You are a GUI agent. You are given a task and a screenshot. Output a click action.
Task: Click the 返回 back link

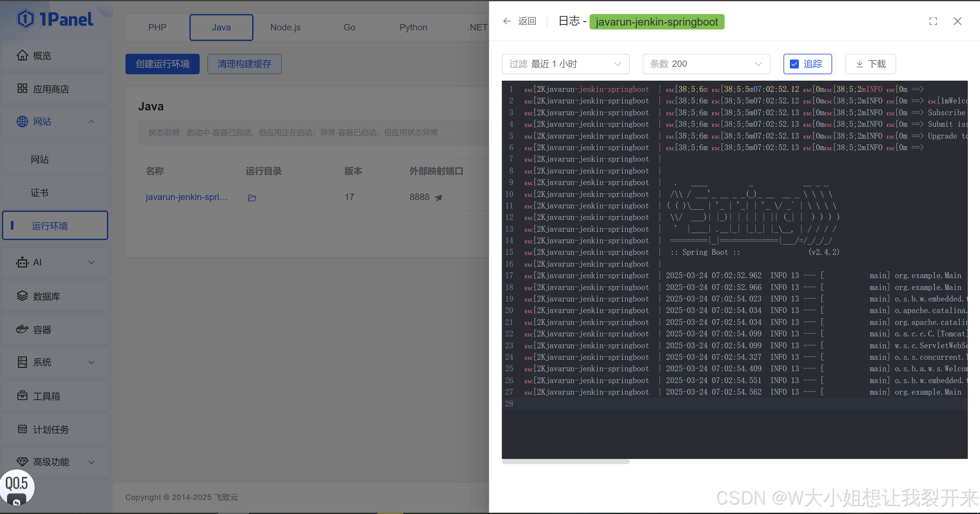click(527, 21)
